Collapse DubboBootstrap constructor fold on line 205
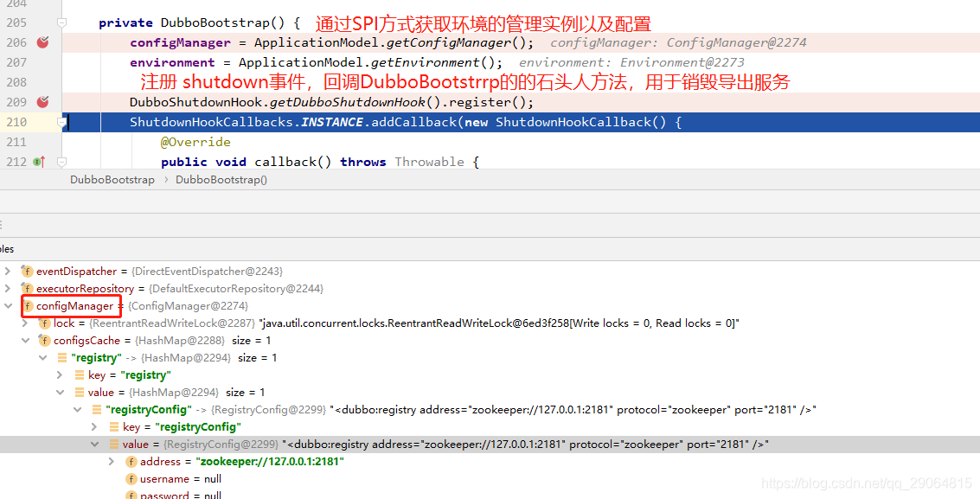980x499 pixels. click(x=62, y=23)
